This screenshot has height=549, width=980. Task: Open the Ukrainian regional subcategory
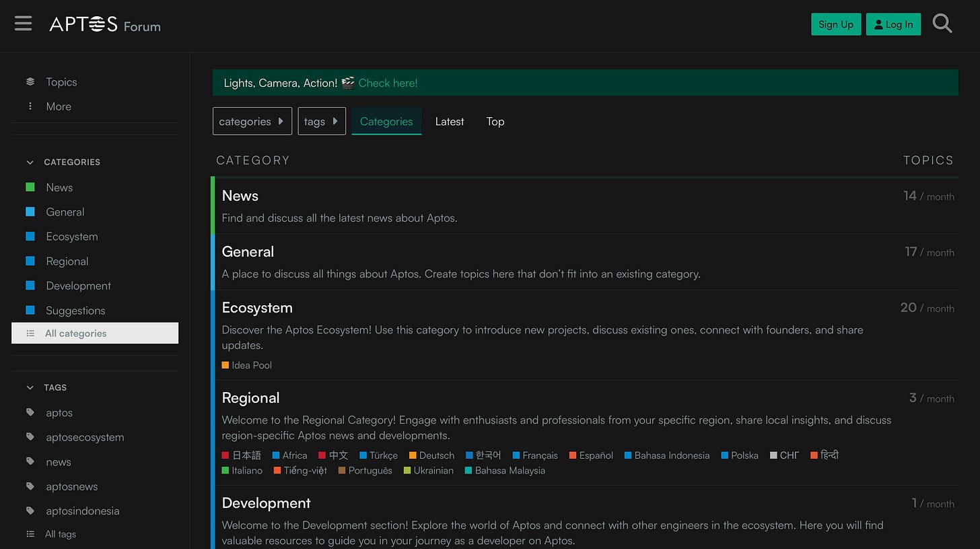(x=428, y=470)
